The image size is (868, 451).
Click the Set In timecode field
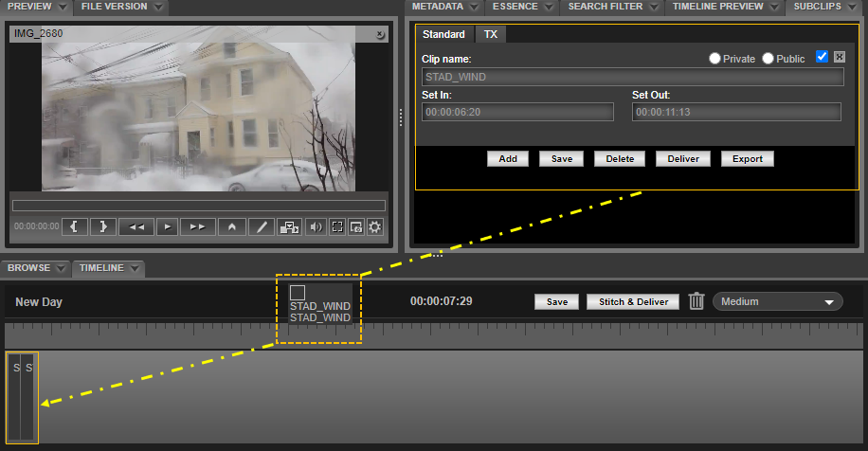point(517,112)
